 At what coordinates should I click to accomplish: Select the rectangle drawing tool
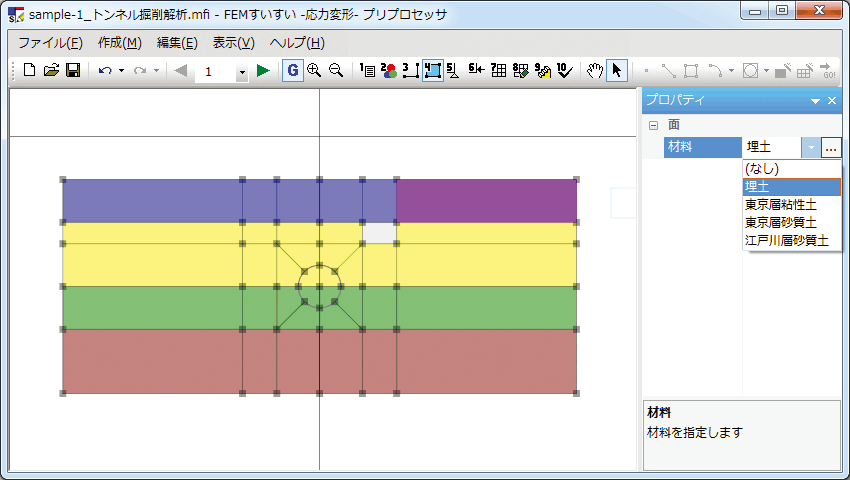[x=691, y=71]
